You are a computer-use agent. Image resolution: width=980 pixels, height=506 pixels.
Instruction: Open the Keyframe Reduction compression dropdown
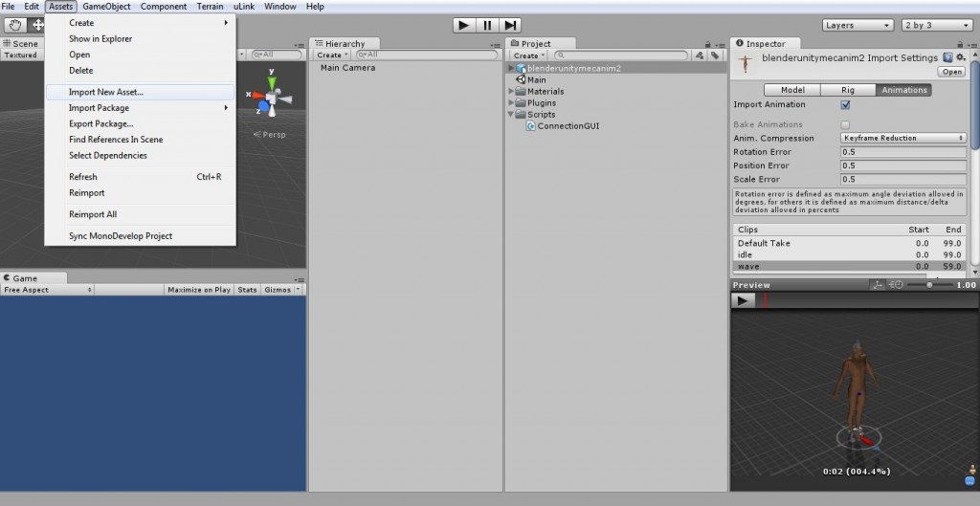903,138
